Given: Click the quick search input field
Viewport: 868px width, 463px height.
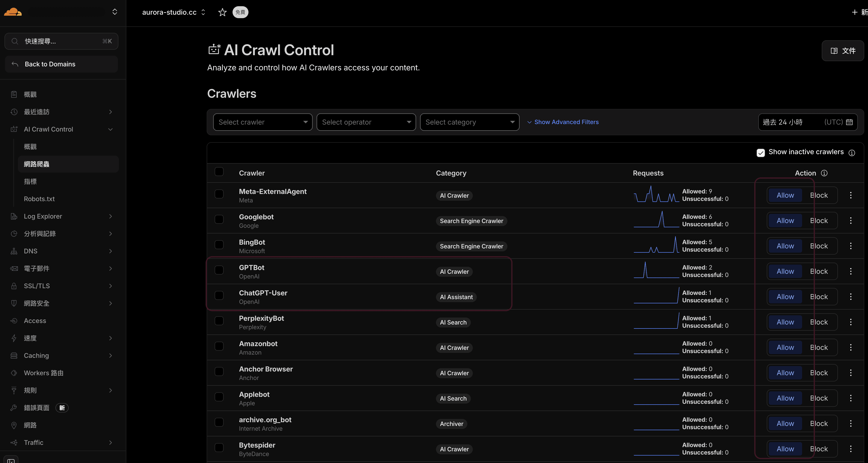Looking at the screenshot, I should click(61, 41).
